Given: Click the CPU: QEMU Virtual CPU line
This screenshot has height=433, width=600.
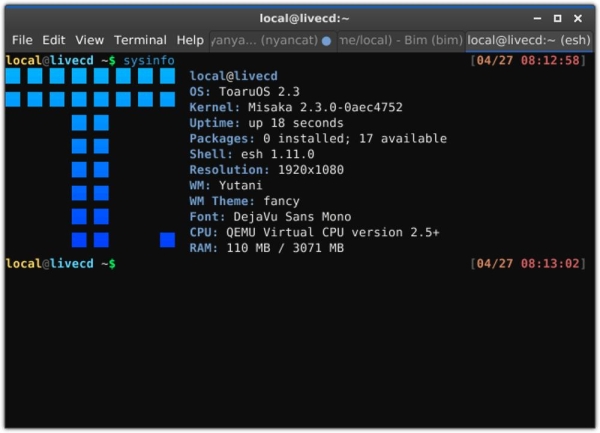Looking at the screenshot, I should pos(314,233).
